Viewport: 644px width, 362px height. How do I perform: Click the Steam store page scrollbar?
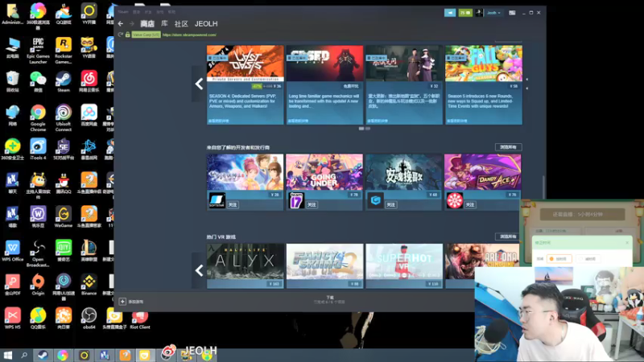(544, 187)
